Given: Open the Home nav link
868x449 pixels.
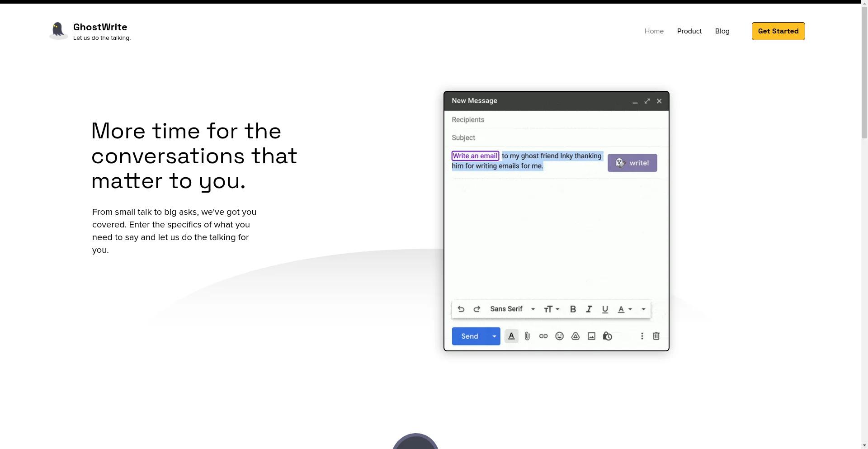Looking at the screenshot, I should pyautogui.click(x=654, y=31).
